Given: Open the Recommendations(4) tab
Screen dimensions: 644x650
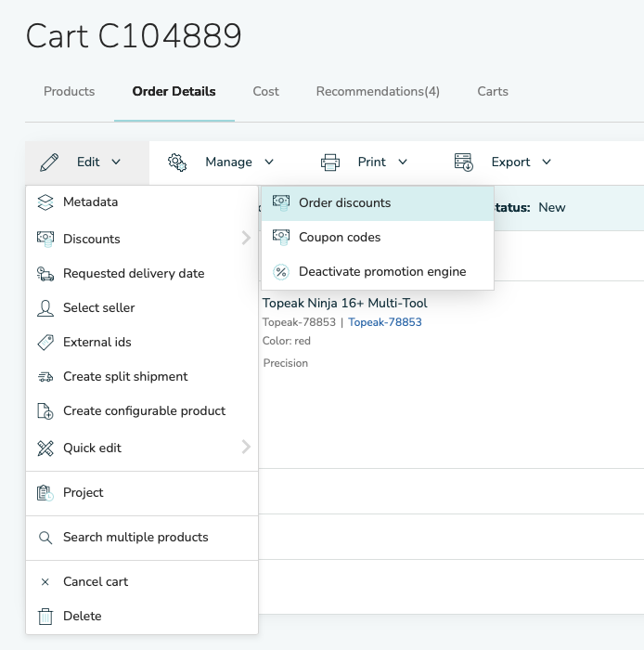Looking at the screenshot, I should click(x=378, y=92).
